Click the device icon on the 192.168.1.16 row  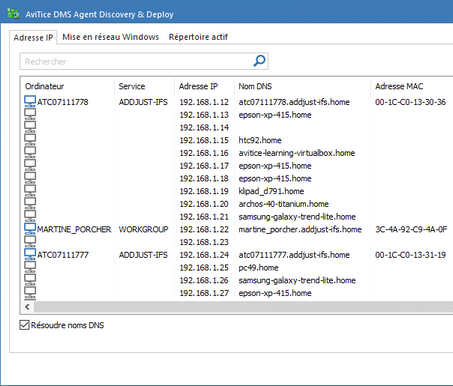pos(30,152)
